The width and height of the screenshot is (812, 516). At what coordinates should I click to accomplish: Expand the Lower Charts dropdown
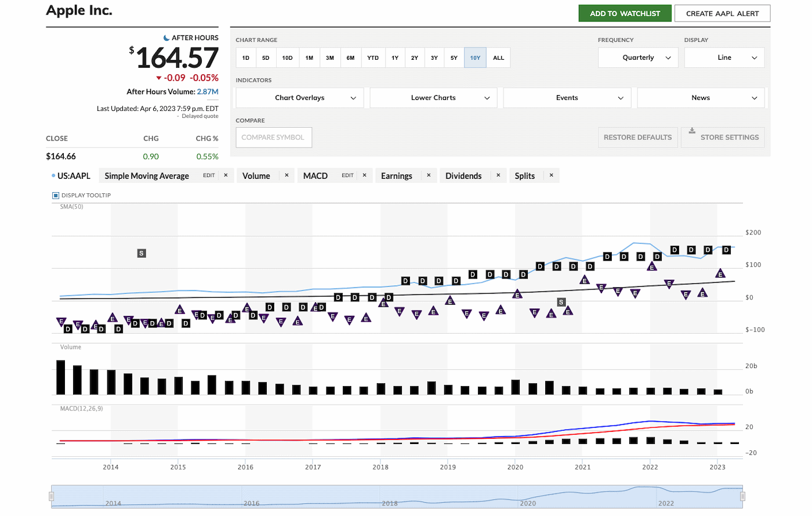[433, 98]
